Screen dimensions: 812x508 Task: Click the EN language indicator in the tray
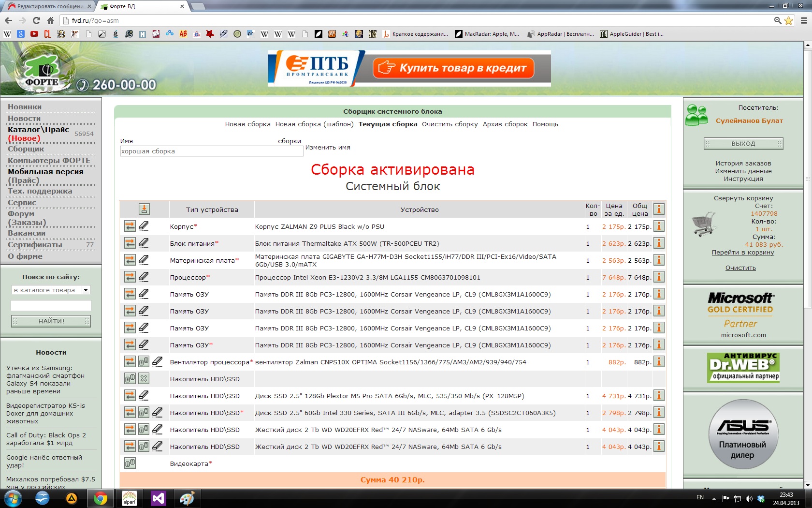click(x=700, y=497)
